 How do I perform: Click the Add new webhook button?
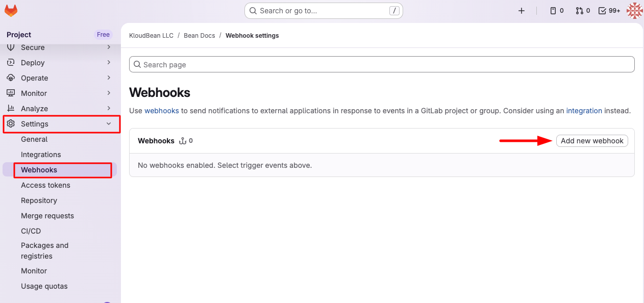click(x=592, y=140)
